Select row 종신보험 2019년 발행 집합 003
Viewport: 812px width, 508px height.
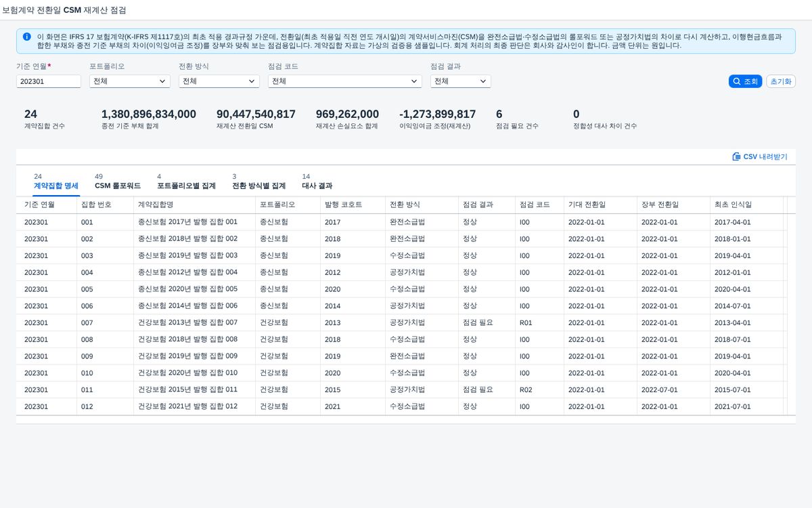click(403, 255)
